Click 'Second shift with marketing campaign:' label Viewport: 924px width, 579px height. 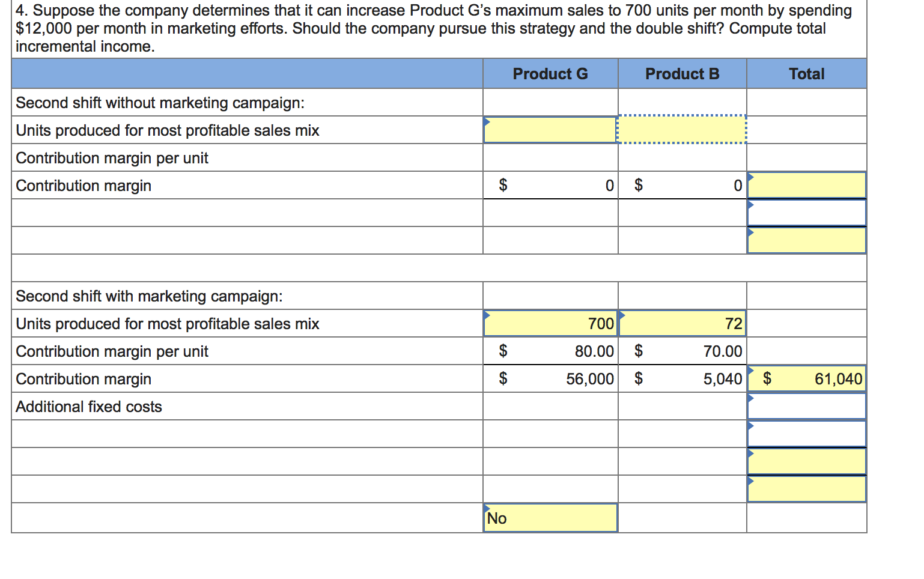pyautogui.click(x=149, y=296)
